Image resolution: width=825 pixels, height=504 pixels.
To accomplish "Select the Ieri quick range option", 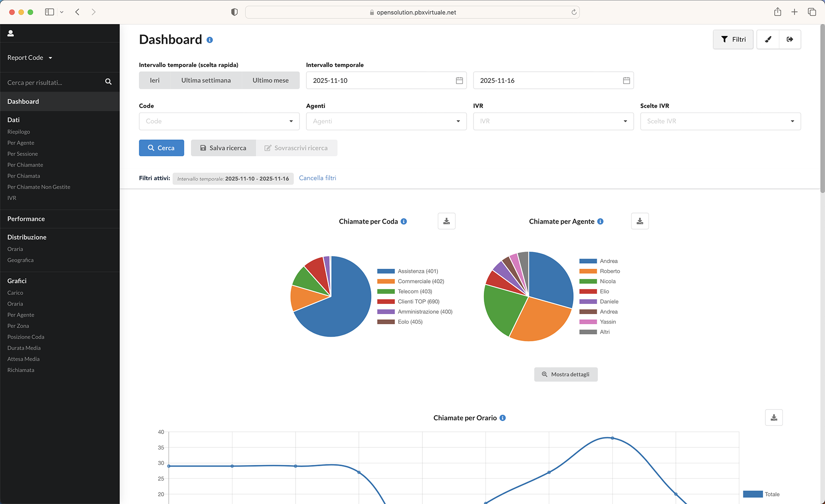I will (155, 80).
